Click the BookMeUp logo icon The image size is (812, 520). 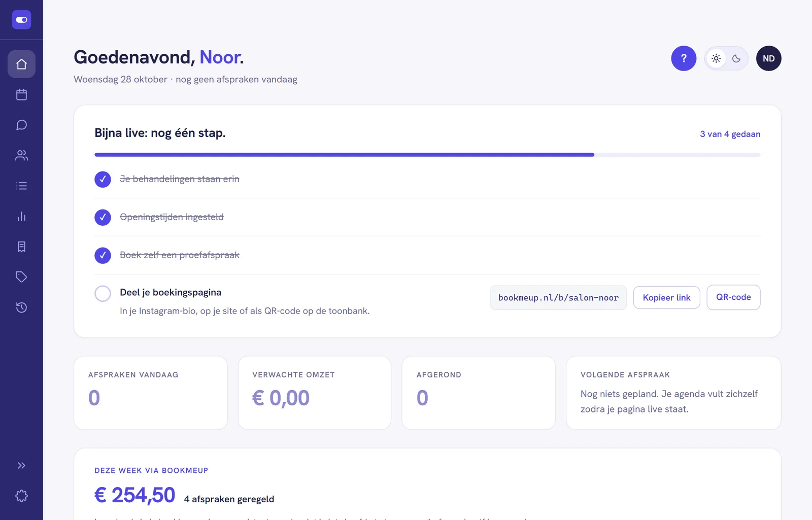pyautogui.click(x=21, y=20)
